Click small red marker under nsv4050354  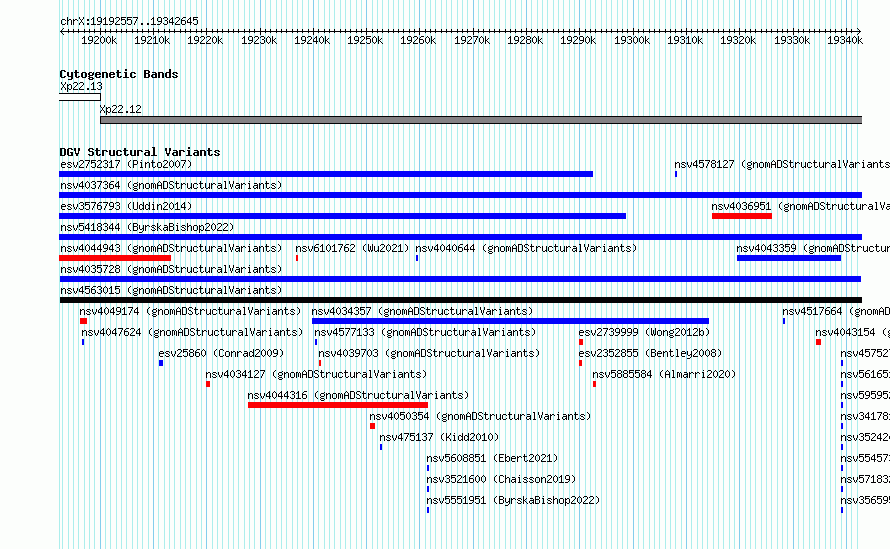click(372, 426)
